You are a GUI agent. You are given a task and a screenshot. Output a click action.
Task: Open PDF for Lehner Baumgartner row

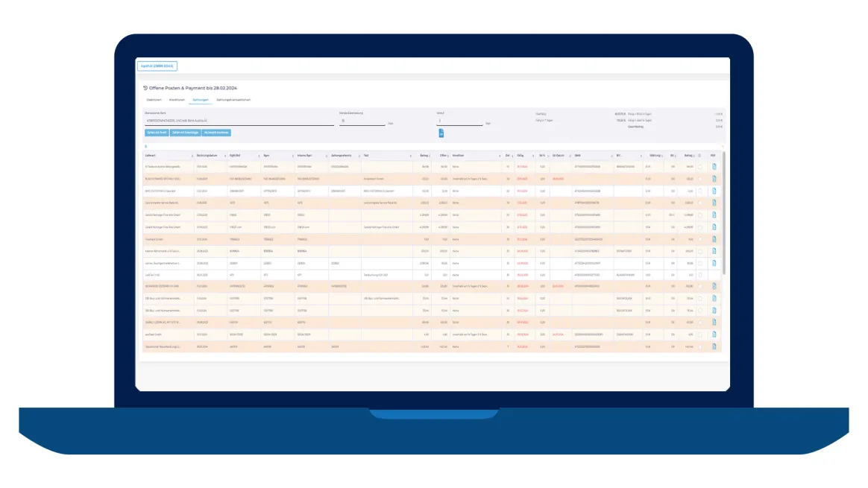[714, 263]
